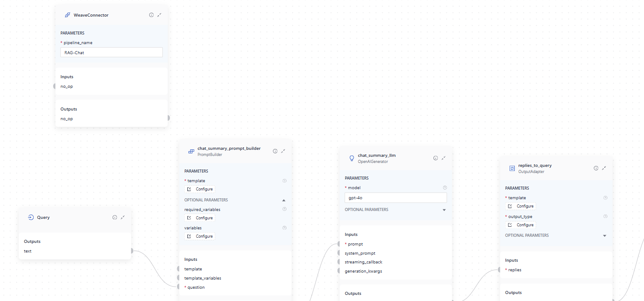Expand replies_to_query optional parameters
Screen dimensions: 644x301
pos(605,236)
